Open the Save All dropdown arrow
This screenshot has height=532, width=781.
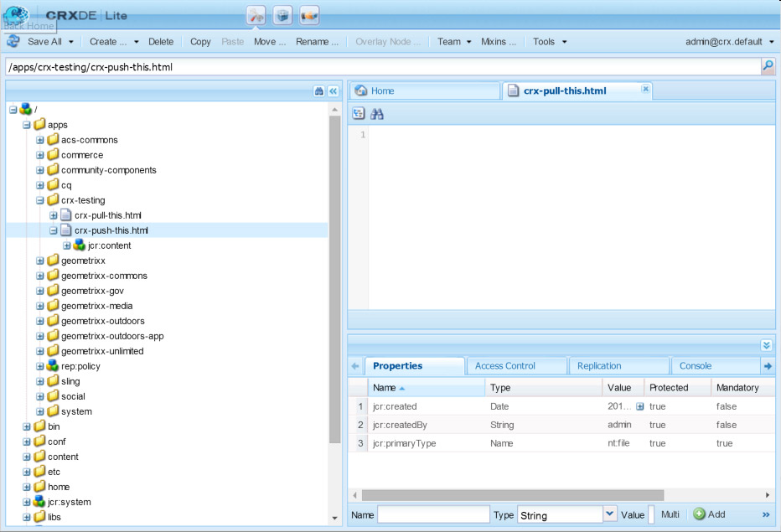tap(71, 42)
